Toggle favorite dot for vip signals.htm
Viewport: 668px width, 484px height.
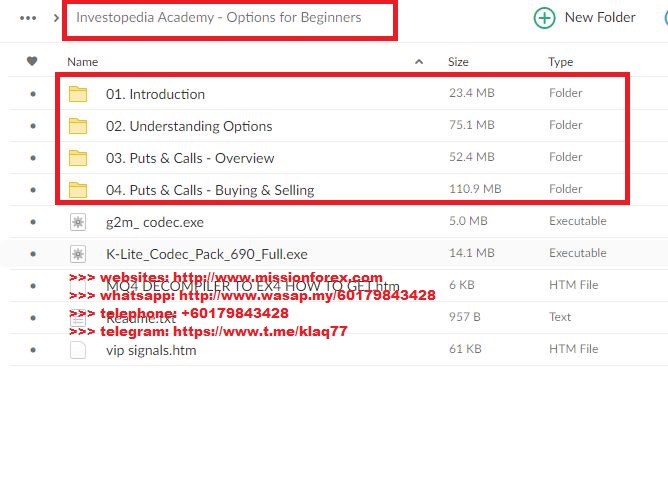click(33, 350)
